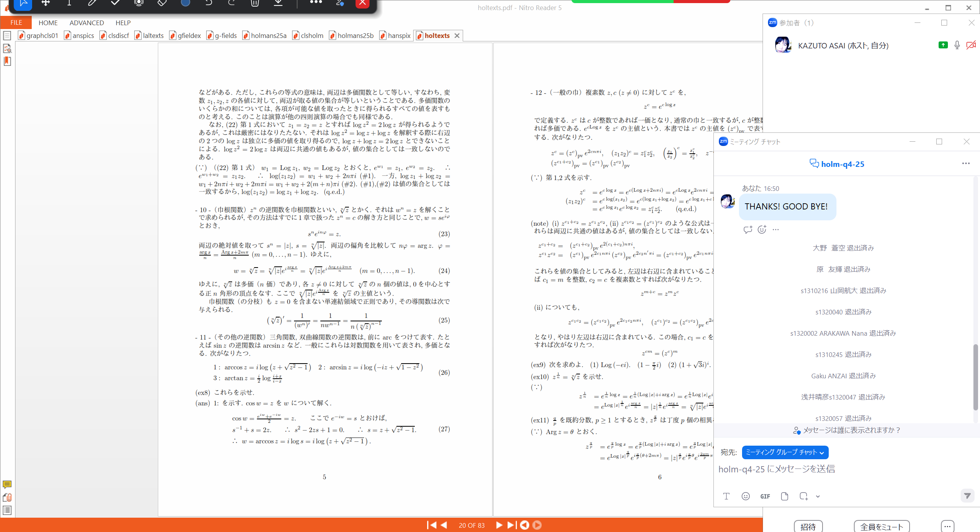
Task: Click the Invite button in participants
Action: click(x=808, y=527)
